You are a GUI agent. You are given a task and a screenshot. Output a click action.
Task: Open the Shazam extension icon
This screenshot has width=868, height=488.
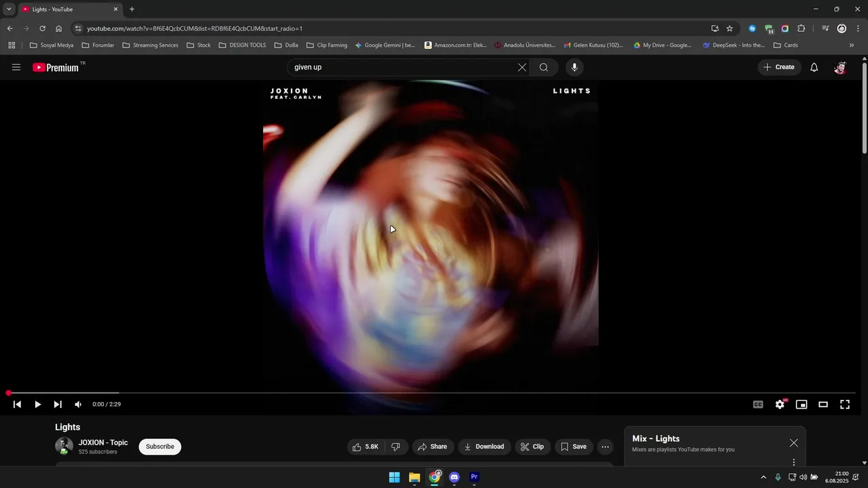coord(752,28)
